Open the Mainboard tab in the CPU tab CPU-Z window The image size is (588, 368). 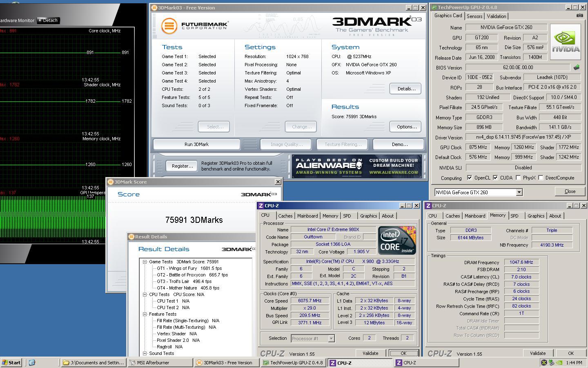point(307,216)
